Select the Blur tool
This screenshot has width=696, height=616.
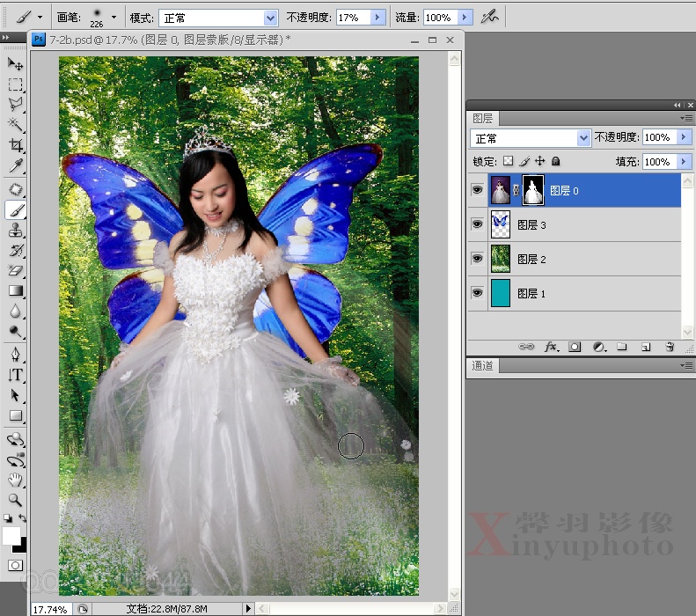tap(15, 312)
